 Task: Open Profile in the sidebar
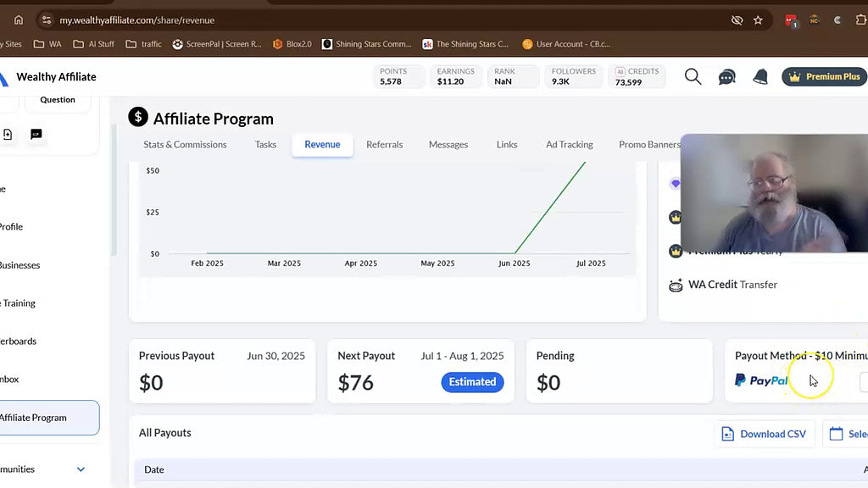[11, 227]
